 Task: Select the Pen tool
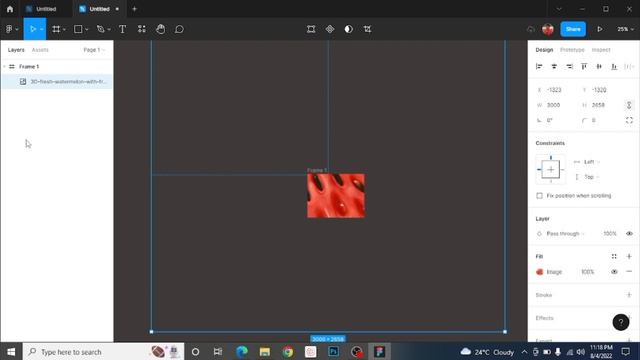coord(100,29)
